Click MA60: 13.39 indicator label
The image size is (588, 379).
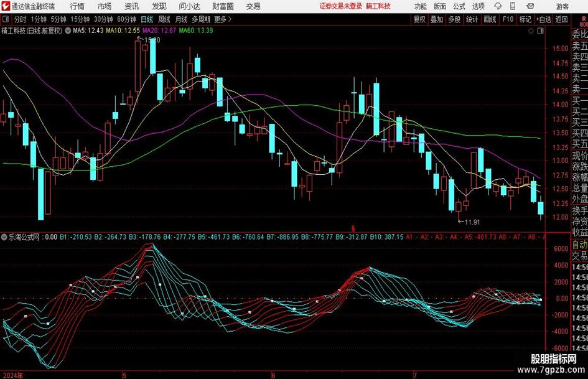tap(196, 30)
